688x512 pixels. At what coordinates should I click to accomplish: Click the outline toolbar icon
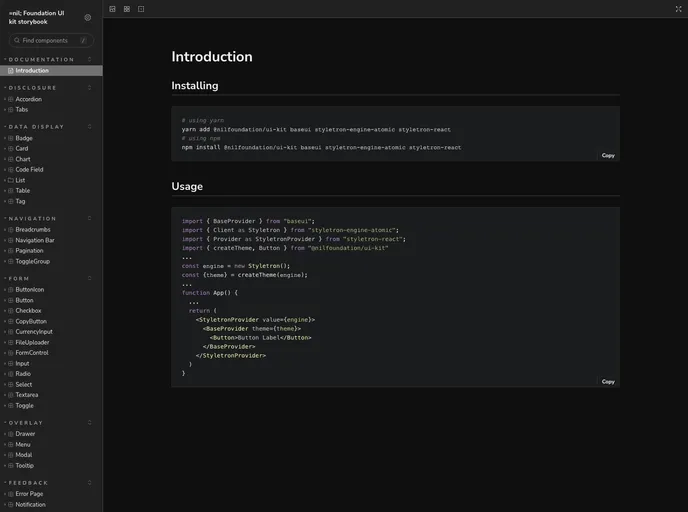click(141, 9)
